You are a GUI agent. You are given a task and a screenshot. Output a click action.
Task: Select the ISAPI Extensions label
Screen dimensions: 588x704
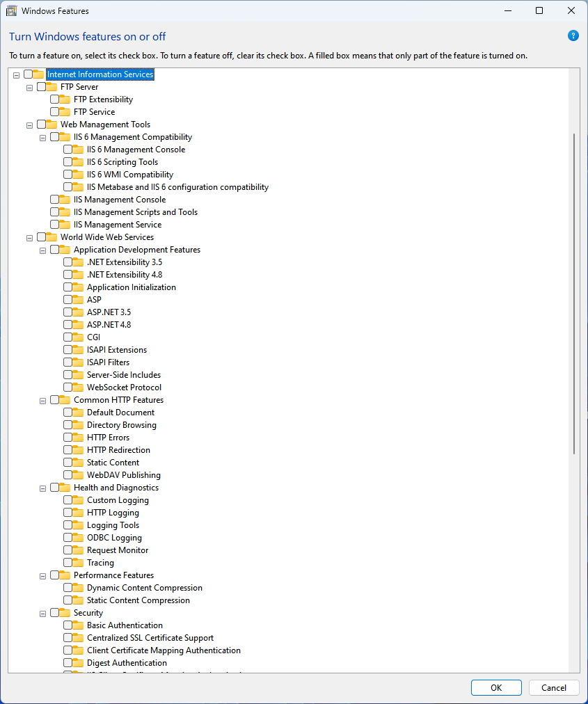117,350
